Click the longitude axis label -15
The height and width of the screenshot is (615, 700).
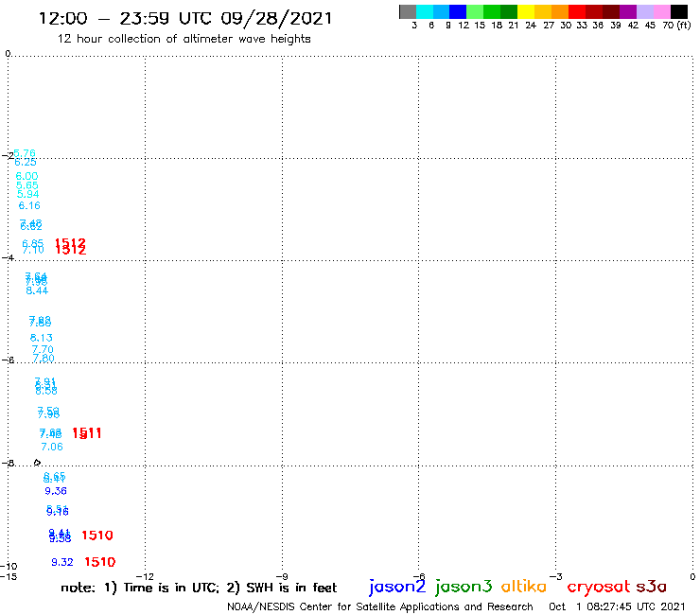click(x=9, y=577)
